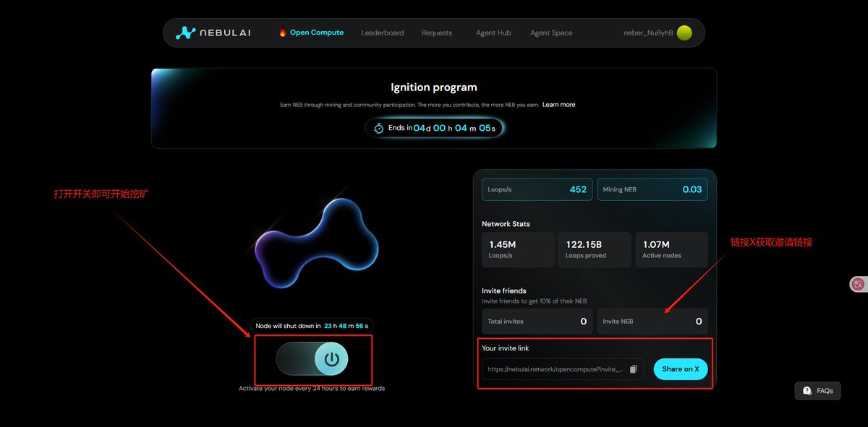The image size is (868, 427).
Task: Click the Loops/s value "452"
Action: (578, 189)
